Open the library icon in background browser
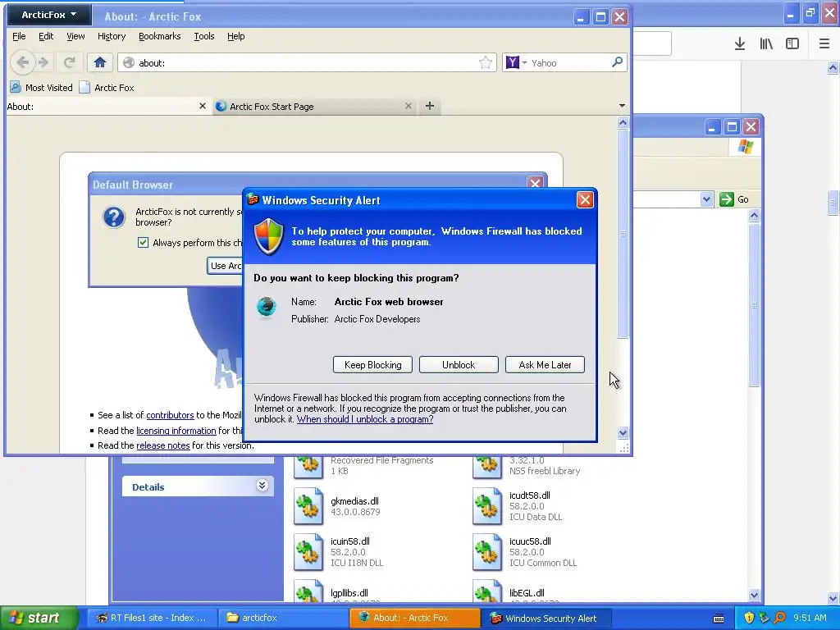The width and height of the screenshot is (840, 630). tap(766, 43)
